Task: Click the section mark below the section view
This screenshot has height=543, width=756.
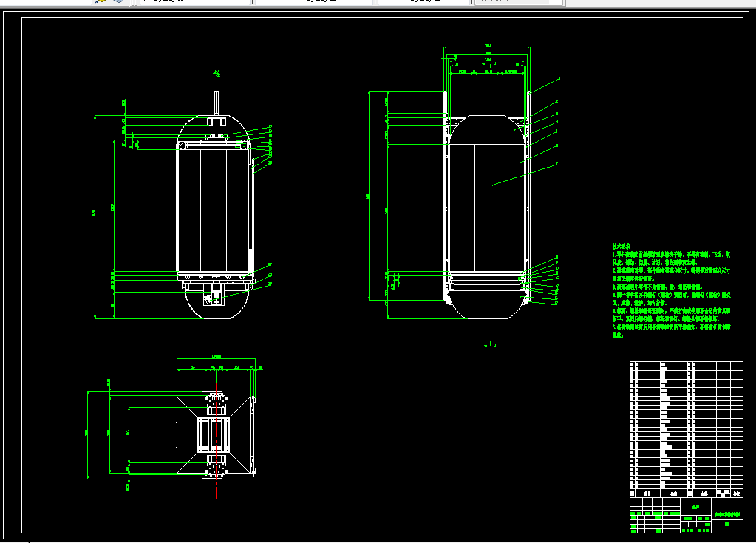Action: pyautogui.click(x=489, y=345)
